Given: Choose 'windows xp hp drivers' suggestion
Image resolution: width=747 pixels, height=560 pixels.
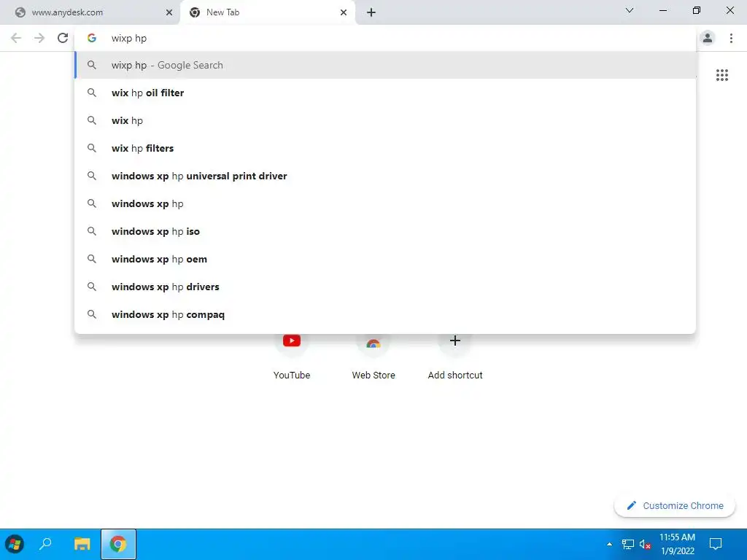Looking at the screenshot, I should [385, 287].
